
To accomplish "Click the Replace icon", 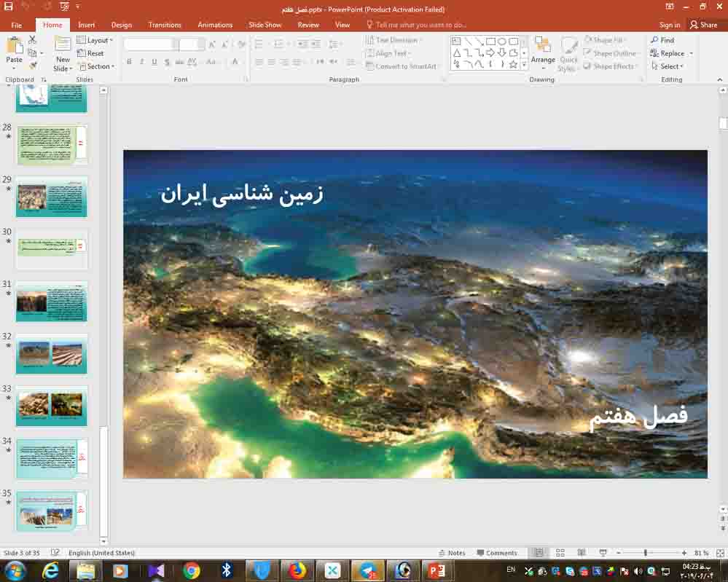I will click(x=669, y=52).
